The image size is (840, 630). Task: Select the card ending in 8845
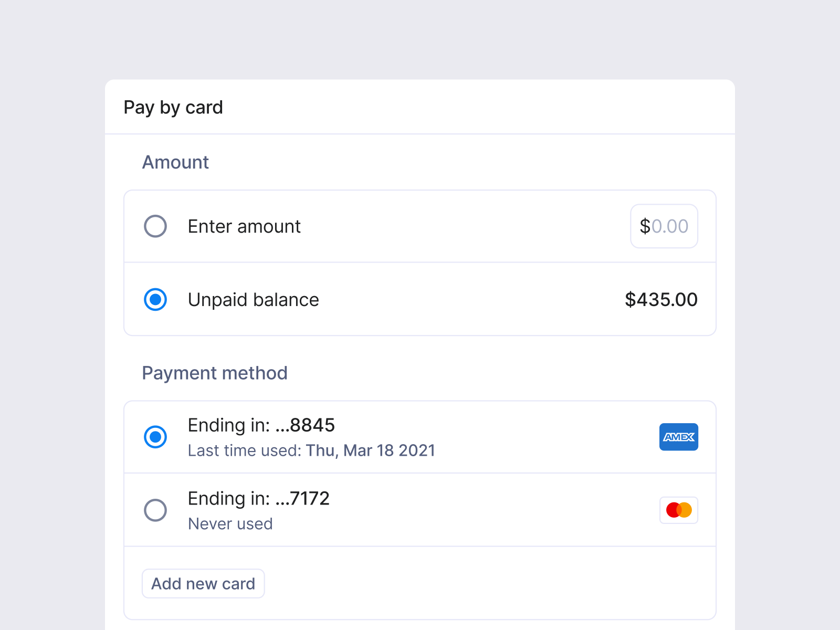tap(155, 437)
